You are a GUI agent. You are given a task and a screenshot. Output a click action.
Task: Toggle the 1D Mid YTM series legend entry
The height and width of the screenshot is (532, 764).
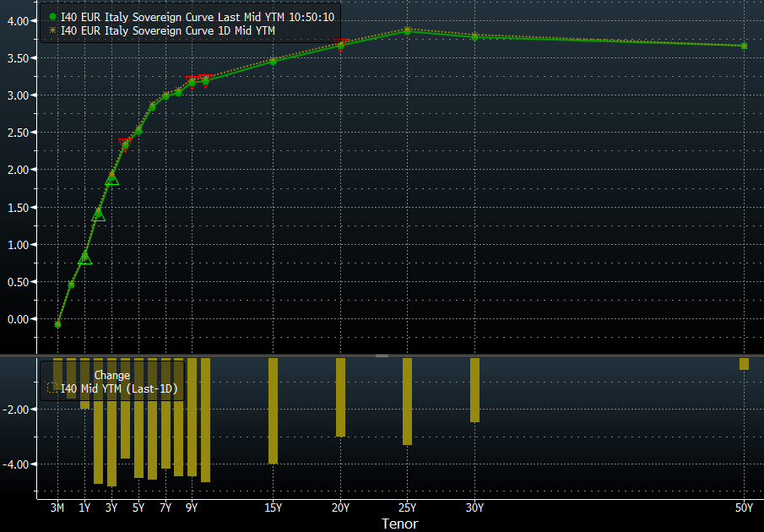(168, 30)
